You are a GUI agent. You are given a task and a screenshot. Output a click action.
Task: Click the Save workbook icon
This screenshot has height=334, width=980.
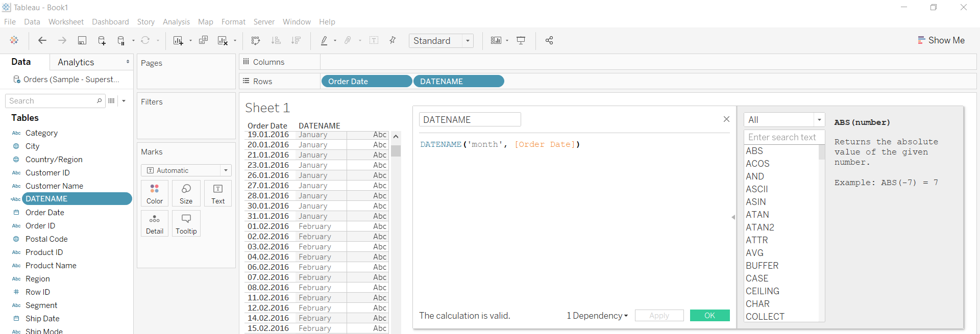pos(82,41)
